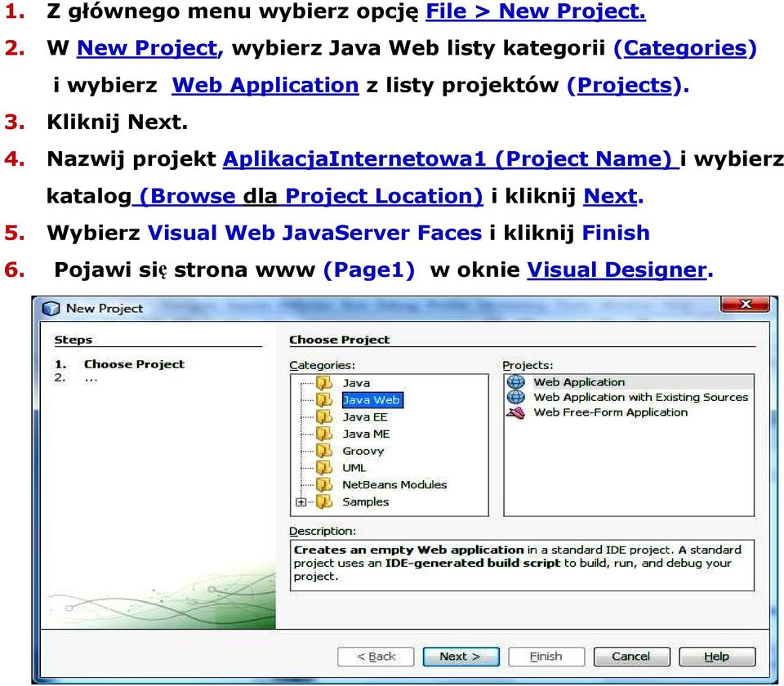Click the AplikacjaInternetowa1 (Project Name) link

pyautogui.click(x=451, y=159)
